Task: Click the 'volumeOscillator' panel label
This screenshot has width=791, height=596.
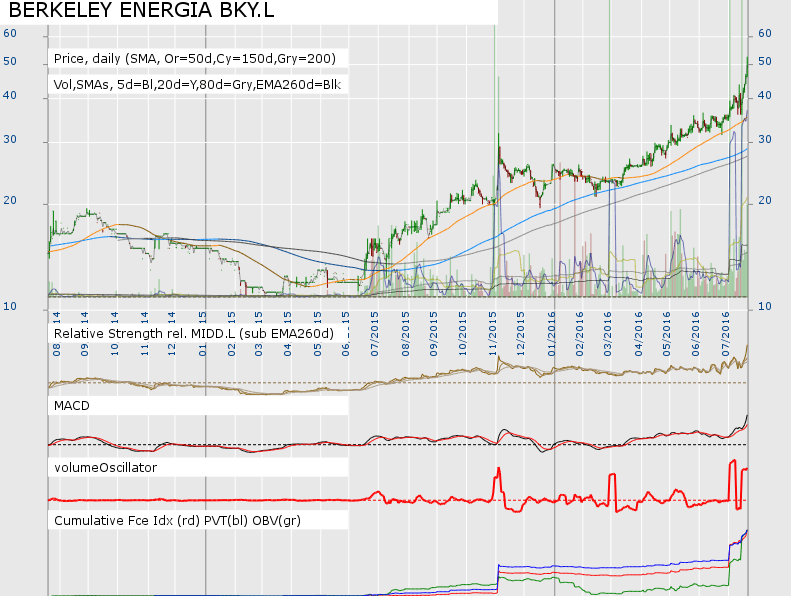Action: point(105,467)
